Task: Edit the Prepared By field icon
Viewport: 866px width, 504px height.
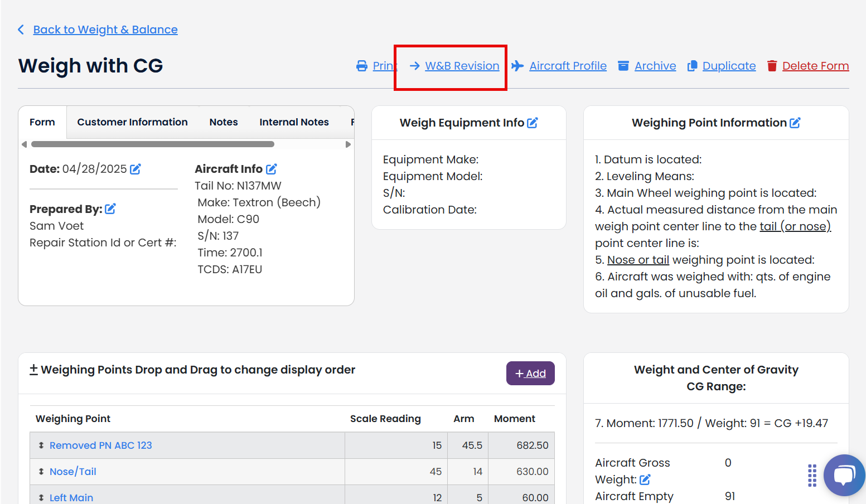Action: point(110,209)
